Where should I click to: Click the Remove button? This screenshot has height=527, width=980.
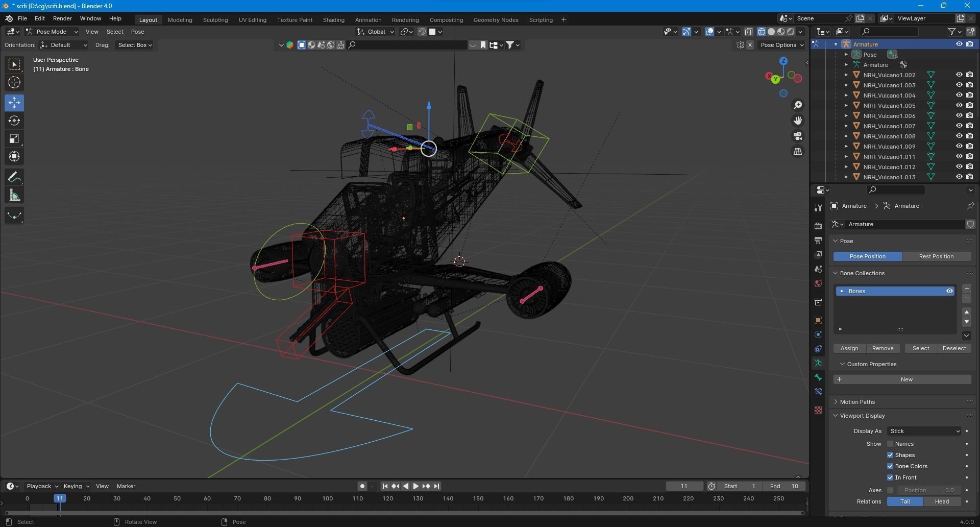coord(883,348)
